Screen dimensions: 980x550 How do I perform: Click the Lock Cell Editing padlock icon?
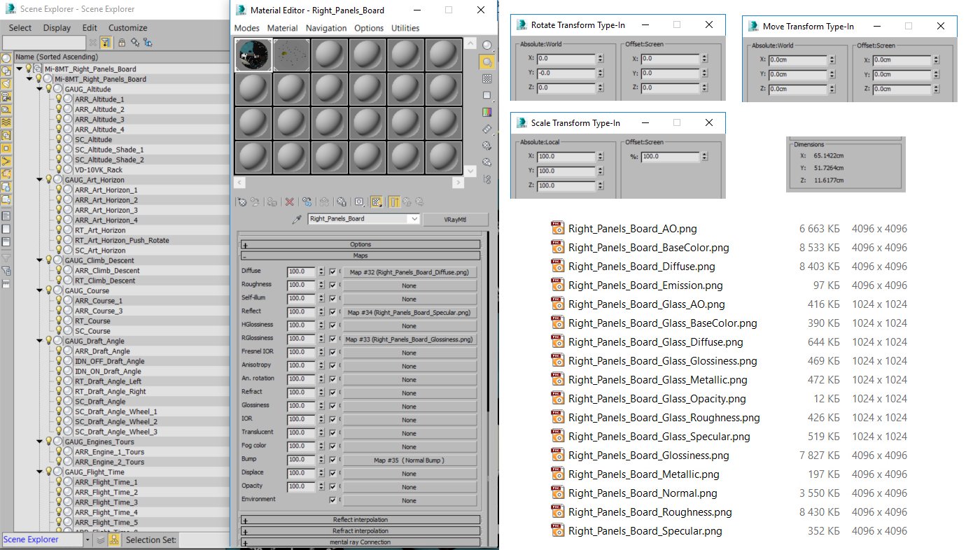tap(122, 42)
